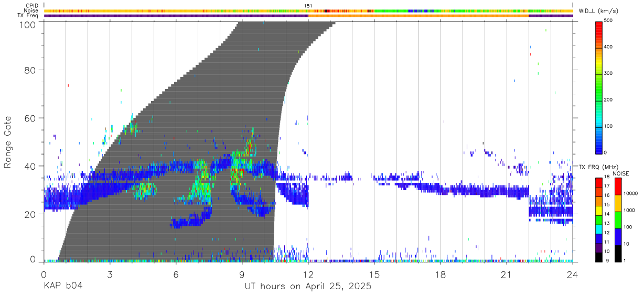Click the x-axis tick label 18

(x=440, y=274)
